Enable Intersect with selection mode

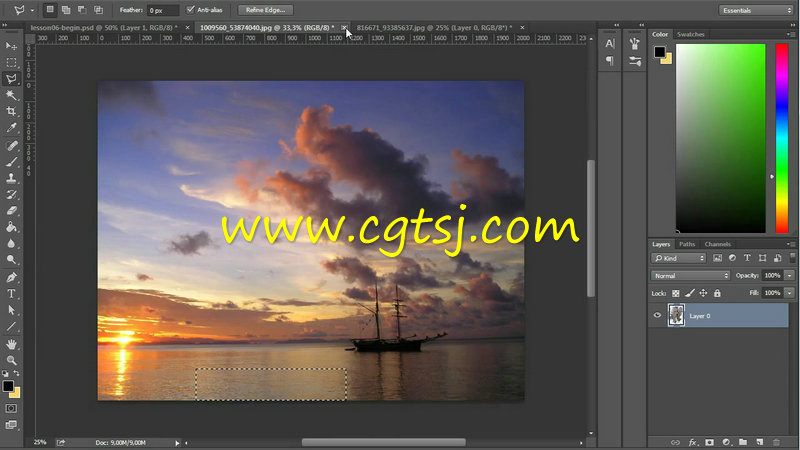tap(98, 10)
